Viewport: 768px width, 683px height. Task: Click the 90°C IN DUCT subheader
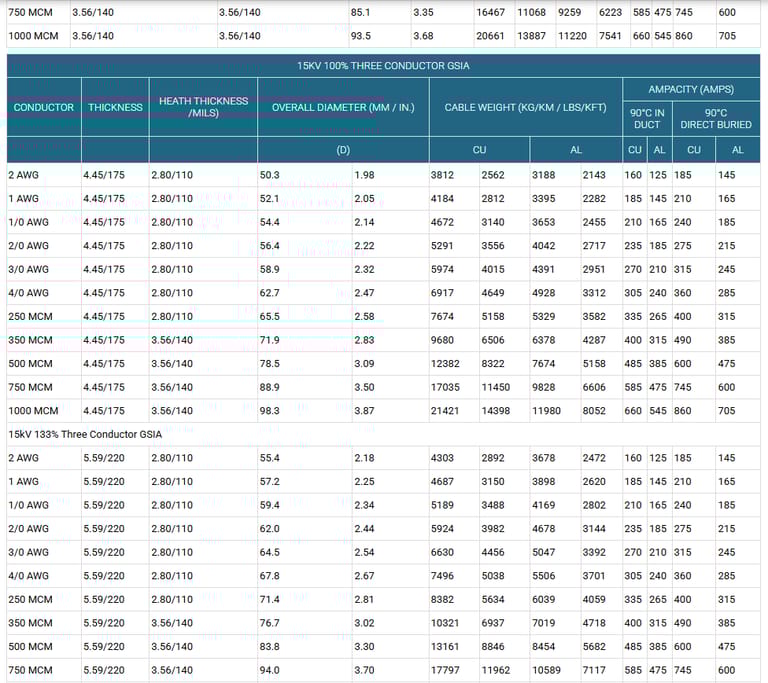coord(647,119)
